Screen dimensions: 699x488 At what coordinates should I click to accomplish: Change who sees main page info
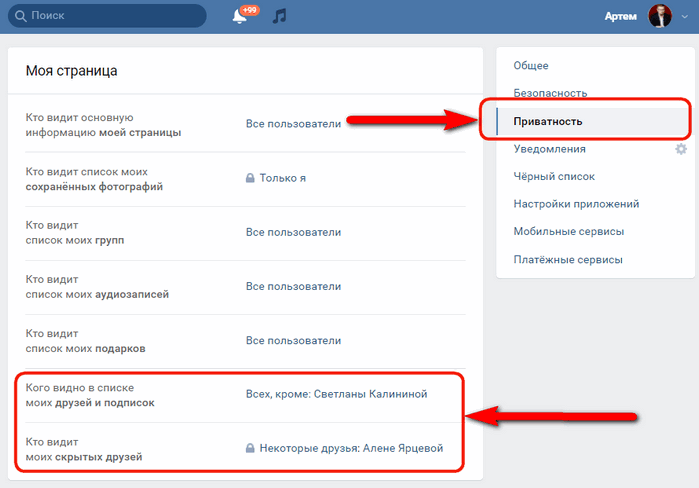(x=293, y=124)
